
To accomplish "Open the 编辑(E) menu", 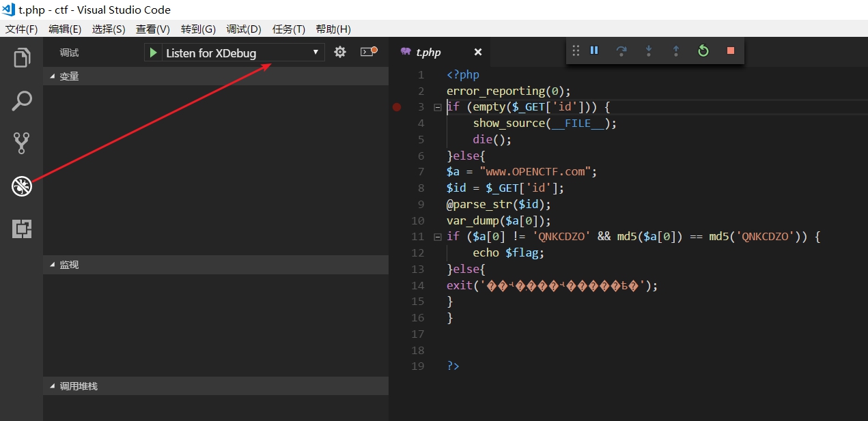I will click(65, 29).
